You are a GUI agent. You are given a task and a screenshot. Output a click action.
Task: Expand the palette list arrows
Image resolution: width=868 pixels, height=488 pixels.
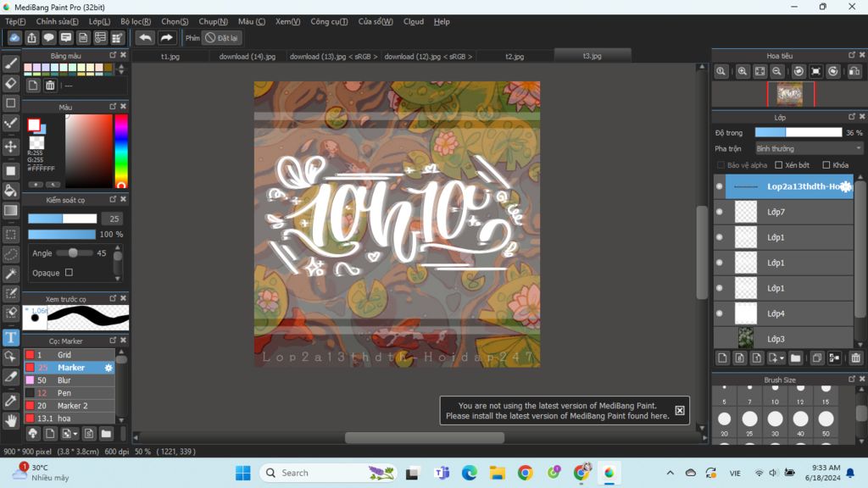(121, 69)
